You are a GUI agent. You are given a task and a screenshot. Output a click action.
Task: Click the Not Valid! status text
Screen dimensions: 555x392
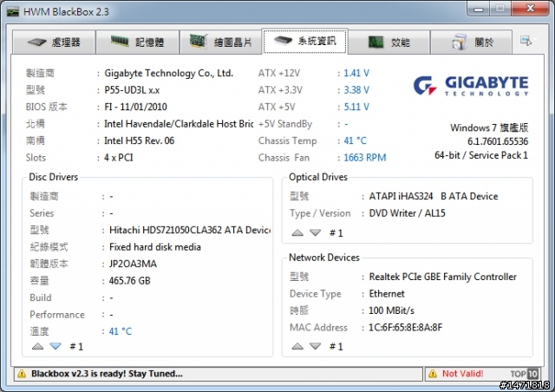pyautogui.click(x=462, y=374)
